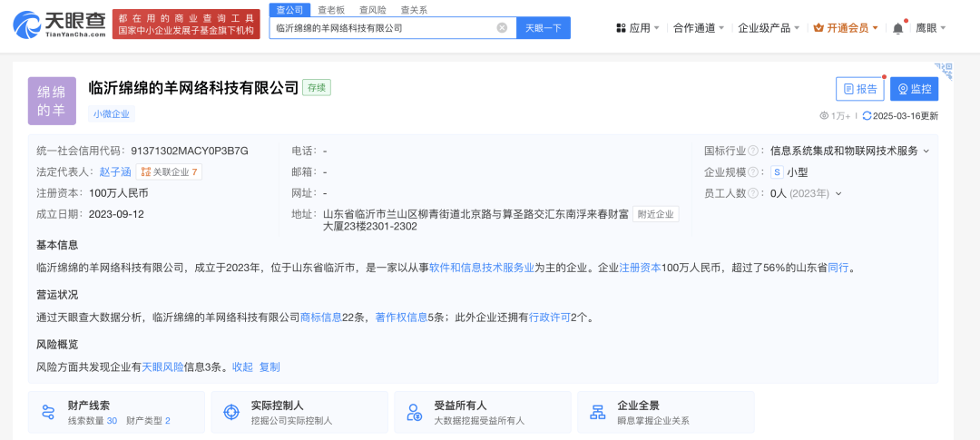
Task: Click the 天眼一下 search button
Action: click(544, 27)
